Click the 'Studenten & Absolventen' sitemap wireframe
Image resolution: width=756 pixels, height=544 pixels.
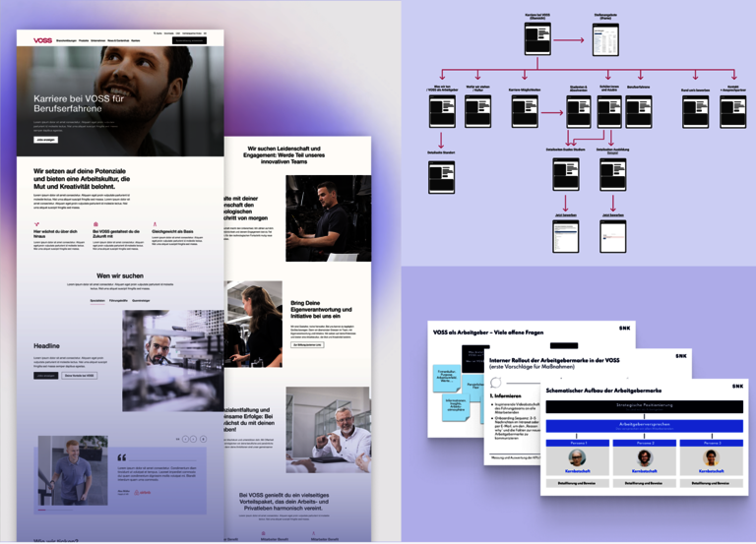click(x=579, y=112)
